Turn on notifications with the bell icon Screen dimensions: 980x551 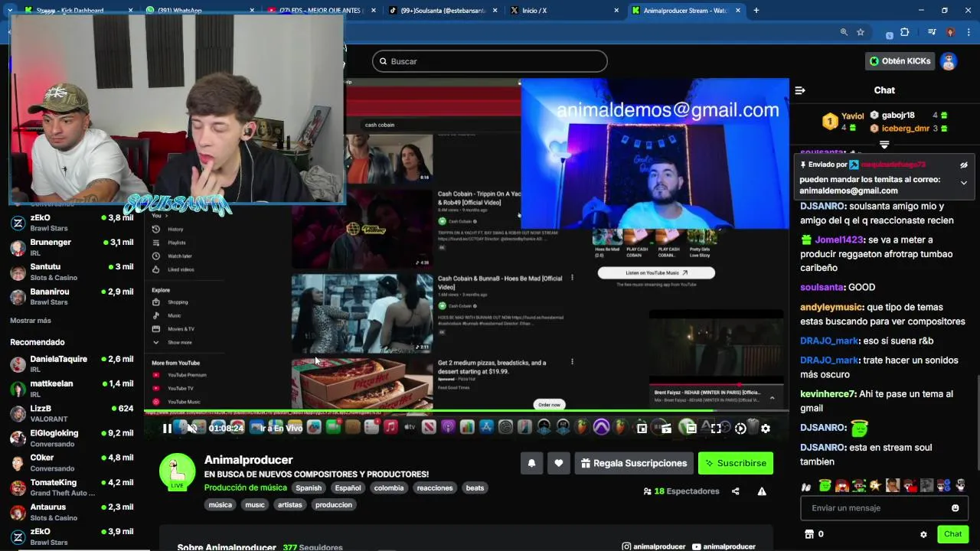pos(531,463)
